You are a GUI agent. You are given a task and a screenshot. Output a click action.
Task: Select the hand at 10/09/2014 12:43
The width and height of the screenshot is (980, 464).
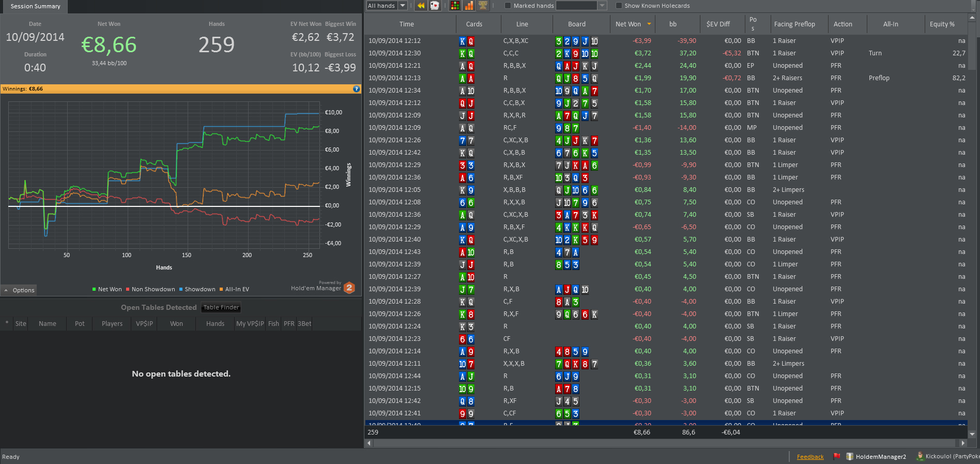pyautogui.click(x=666, y=252)
